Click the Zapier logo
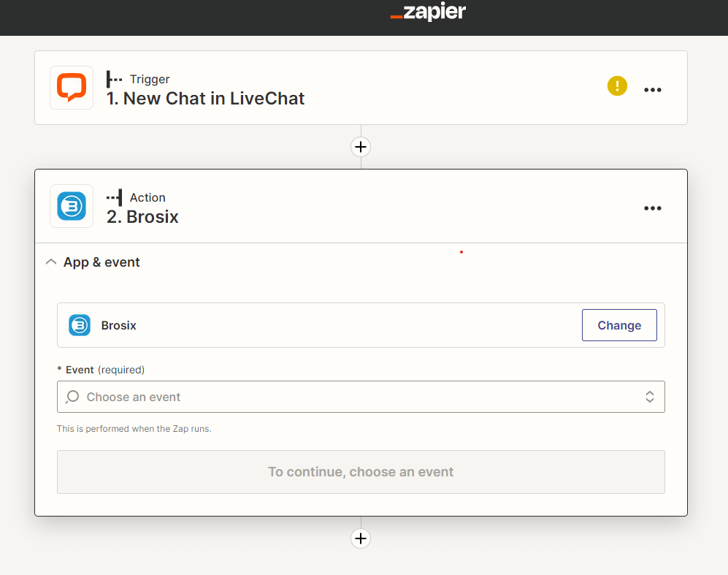 (x=428, y=12)
